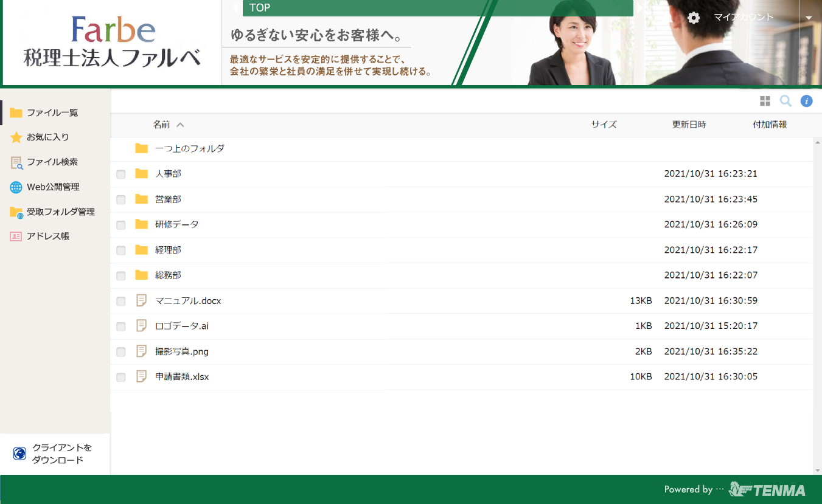Click the 総務部 folder icon

(x=142, y=275)
